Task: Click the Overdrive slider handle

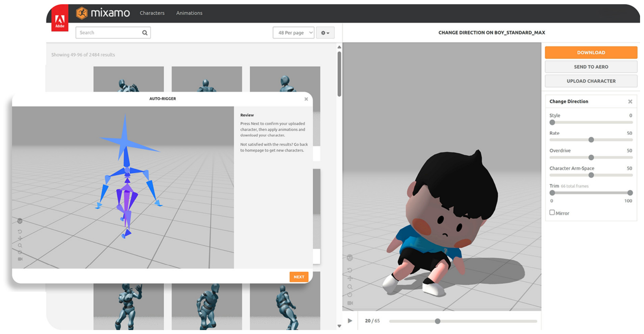Action: click(591, 157)
